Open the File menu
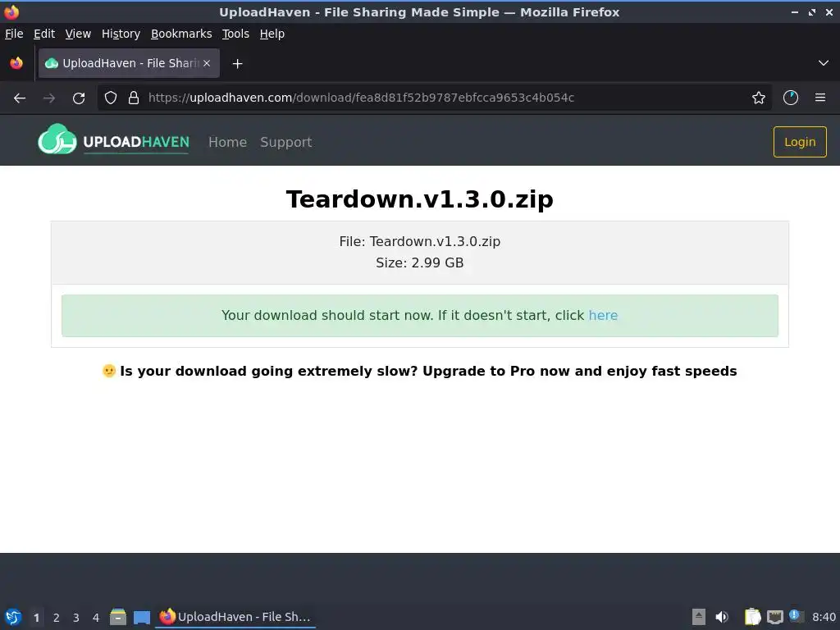Screen dimensions: 840x630 (14, 34)
